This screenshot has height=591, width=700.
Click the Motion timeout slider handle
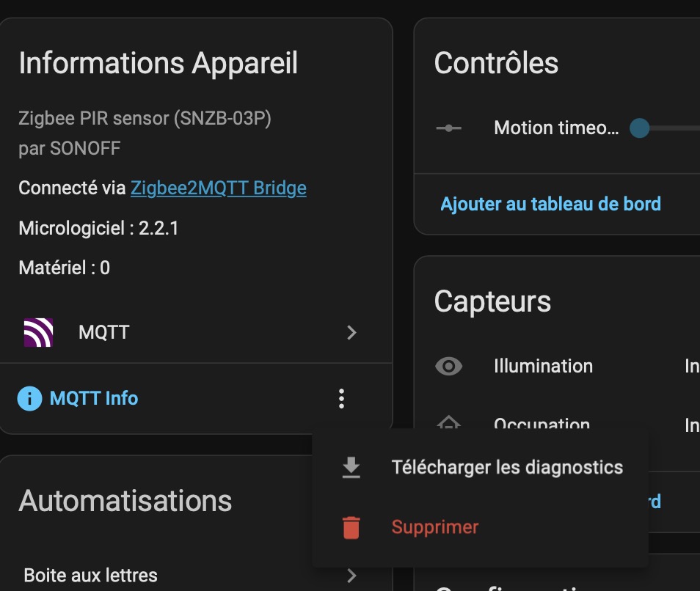point(640,128)
